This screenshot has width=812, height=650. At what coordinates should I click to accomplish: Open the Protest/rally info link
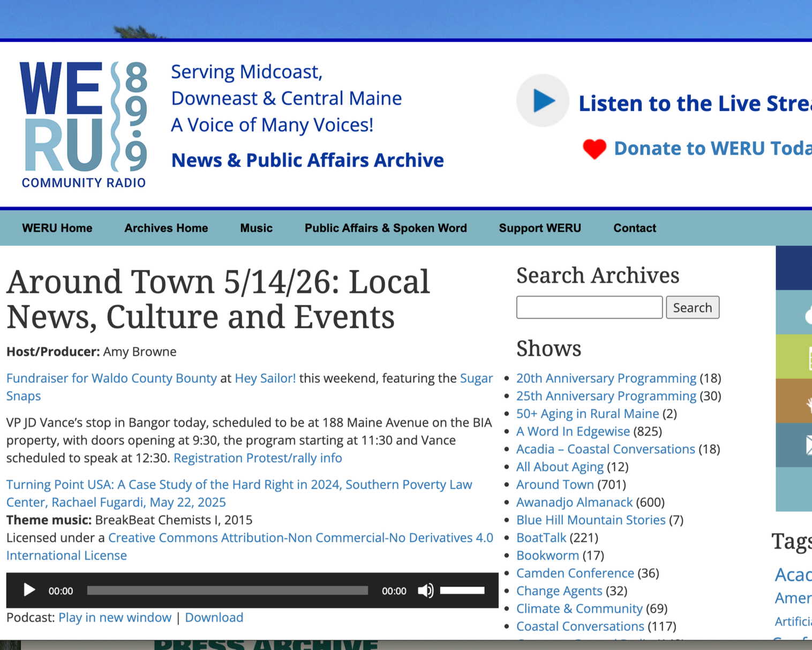point(294,458)
